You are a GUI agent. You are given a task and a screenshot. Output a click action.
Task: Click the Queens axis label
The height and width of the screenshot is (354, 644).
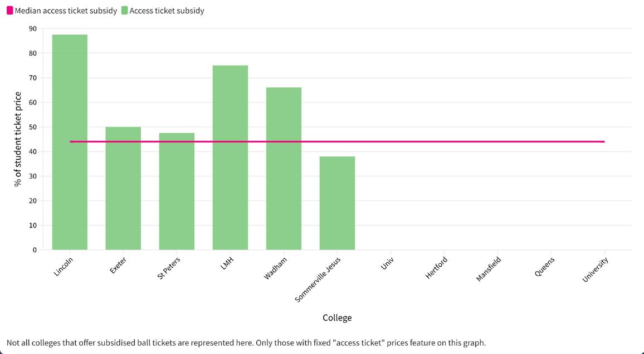(545, 266)
